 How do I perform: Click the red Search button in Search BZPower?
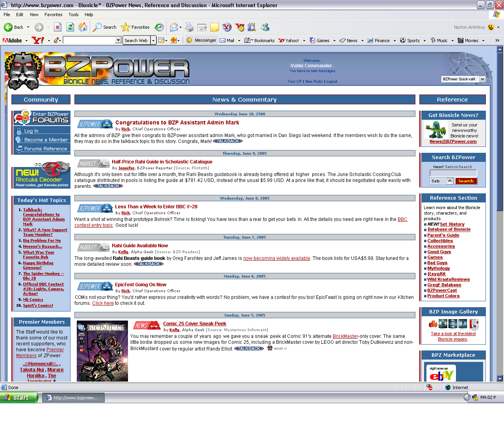click(x=466, y=181)
